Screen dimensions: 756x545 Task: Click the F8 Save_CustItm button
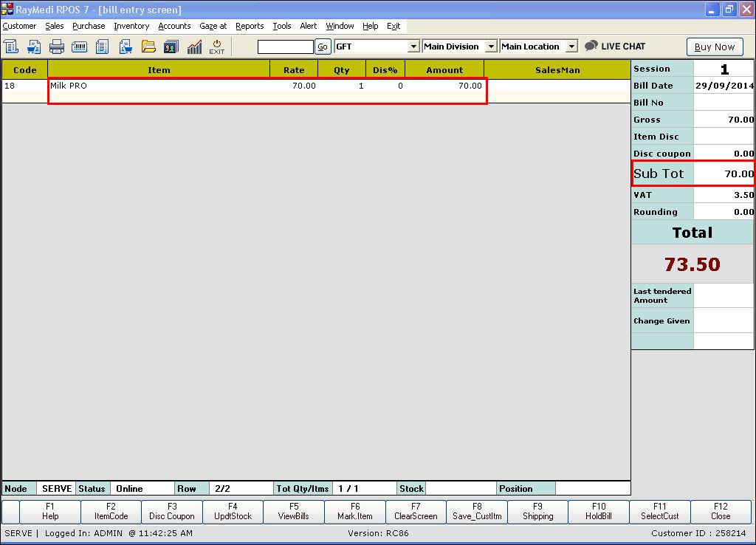477,511
